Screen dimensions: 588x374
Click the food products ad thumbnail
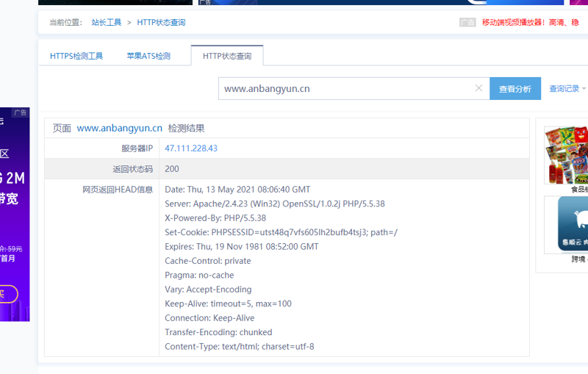pos(566,155)
